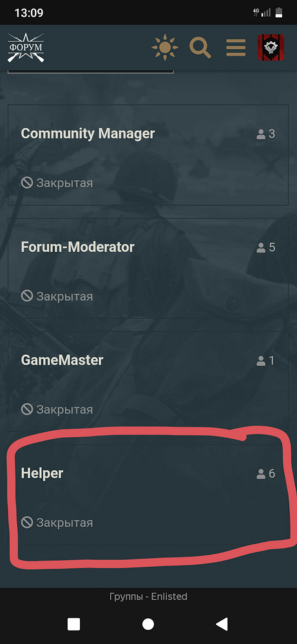Open the user profile avatar

point(271,48)
